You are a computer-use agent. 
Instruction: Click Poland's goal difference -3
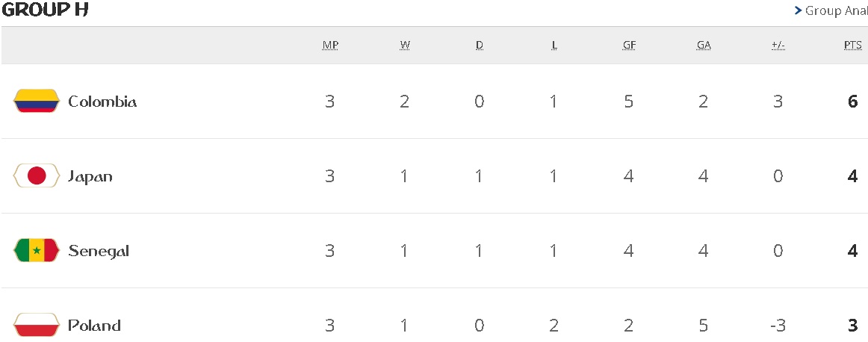point(778,326)
